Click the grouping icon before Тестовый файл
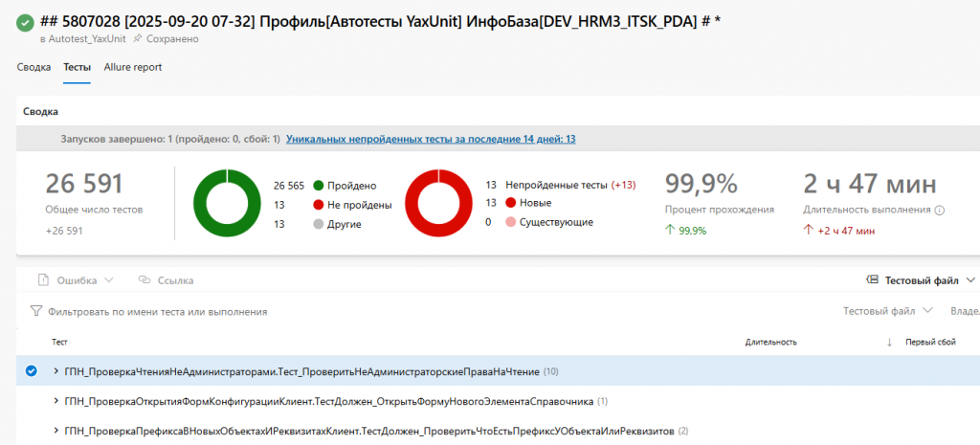Image resolution: width=980 pixels, height=445 pixels. click(873, 280)
